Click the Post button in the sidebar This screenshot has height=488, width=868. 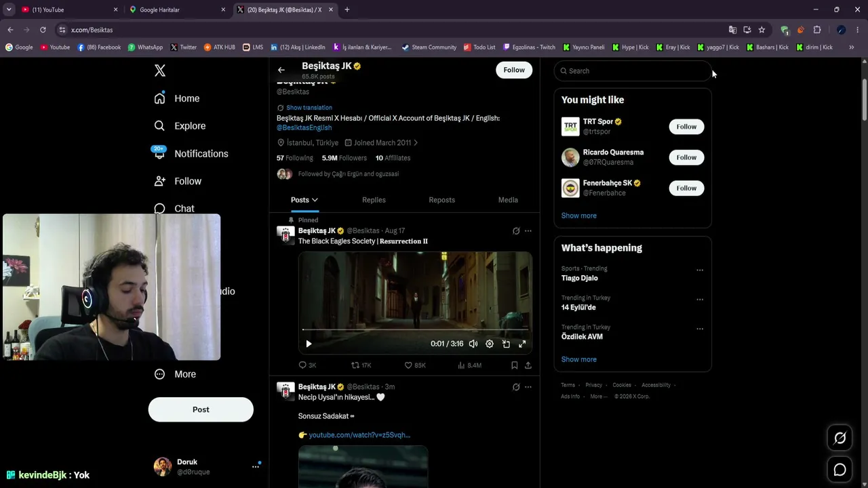point(201,409)
